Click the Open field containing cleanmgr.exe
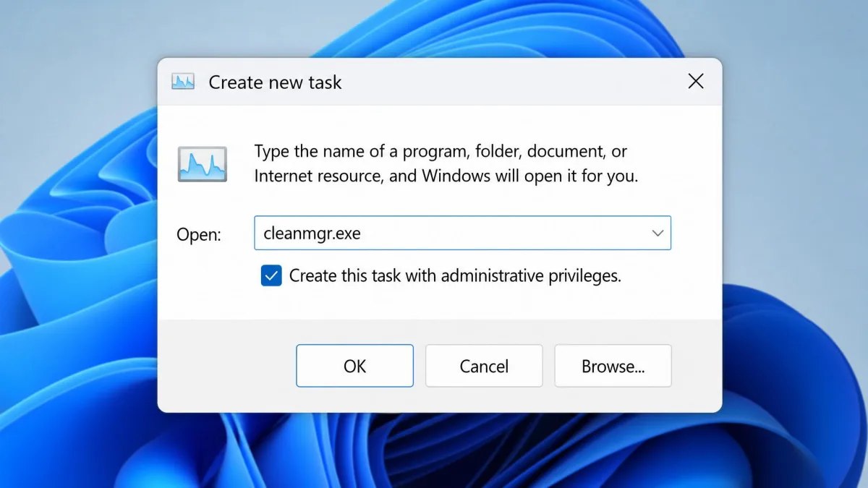Image resolution: width=868 pixels, height=488 pixels. coord(462,233)
